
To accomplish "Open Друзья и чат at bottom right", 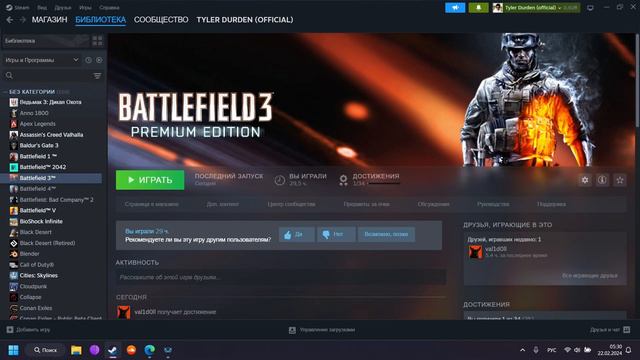I will click(x=610, y=330).
